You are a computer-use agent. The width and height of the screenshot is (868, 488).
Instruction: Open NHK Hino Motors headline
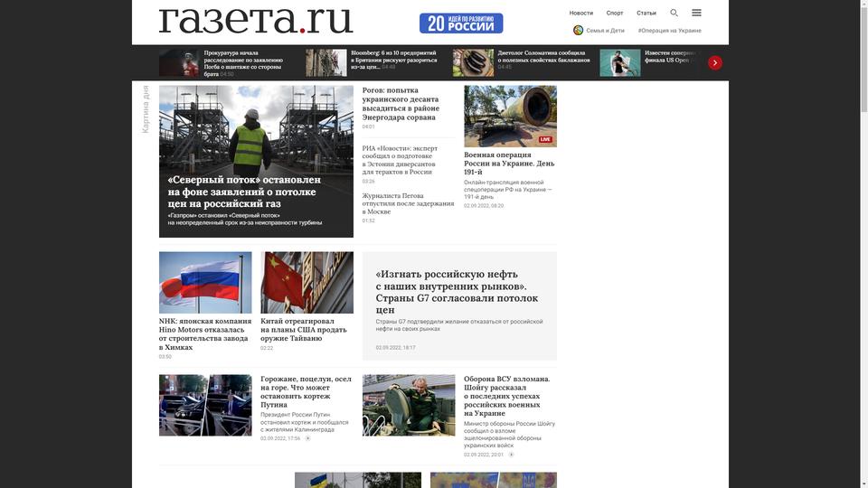tap(205, 334)
